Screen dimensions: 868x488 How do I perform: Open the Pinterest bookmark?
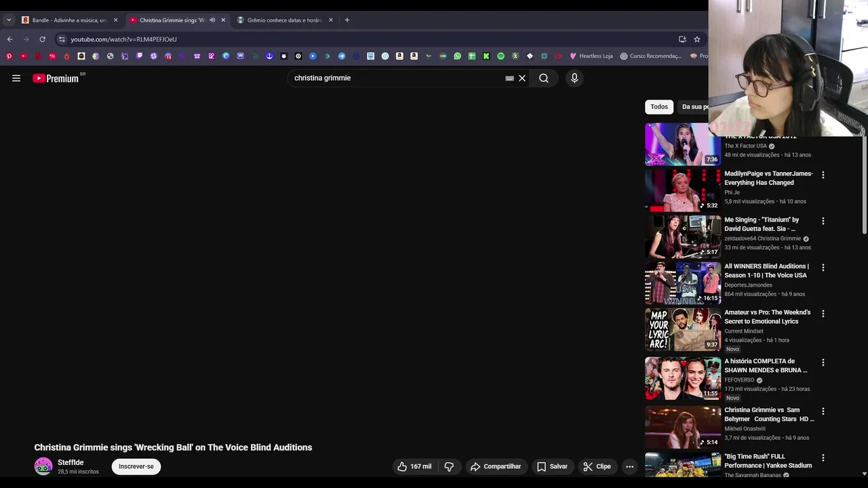pos(9,56)
